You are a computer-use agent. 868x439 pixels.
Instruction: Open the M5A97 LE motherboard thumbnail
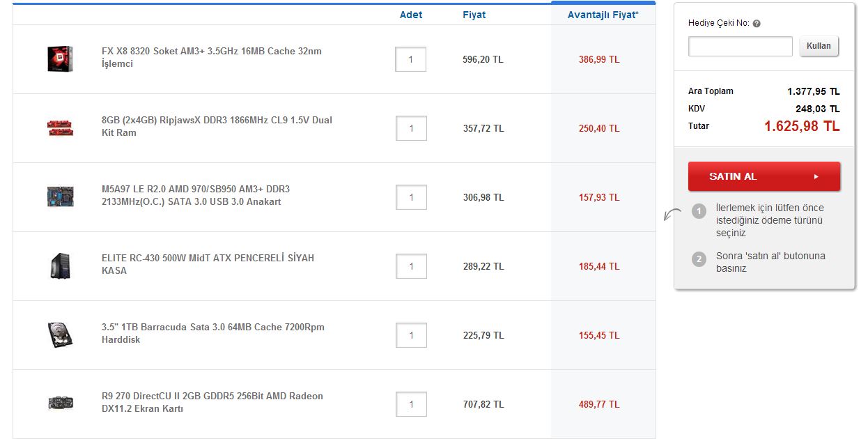pyautogui.click(x=60, y=197)
